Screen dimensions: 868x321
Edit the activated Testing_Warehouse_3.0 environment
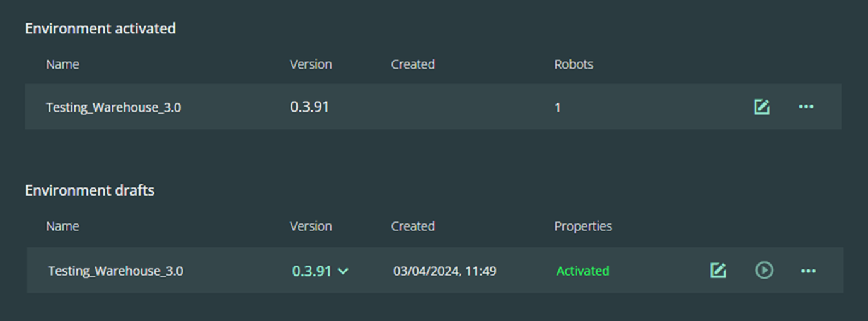coord(761,107)
